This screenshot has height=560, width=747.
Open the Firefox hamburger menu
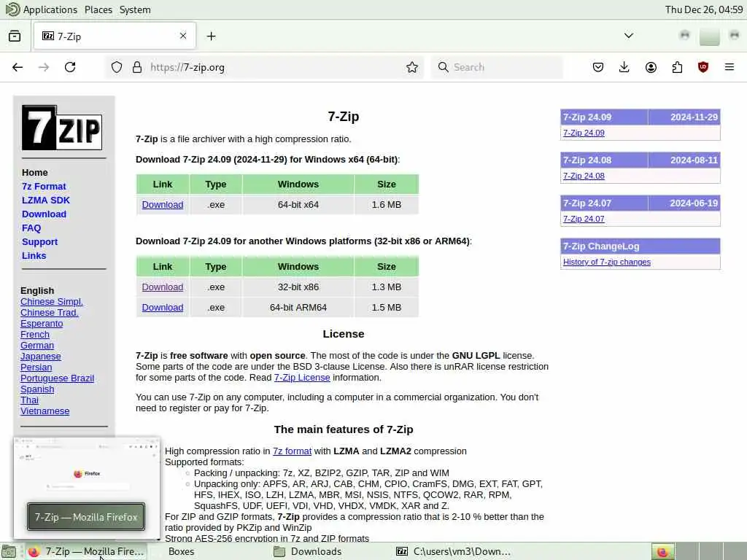[x=729, y=67]
